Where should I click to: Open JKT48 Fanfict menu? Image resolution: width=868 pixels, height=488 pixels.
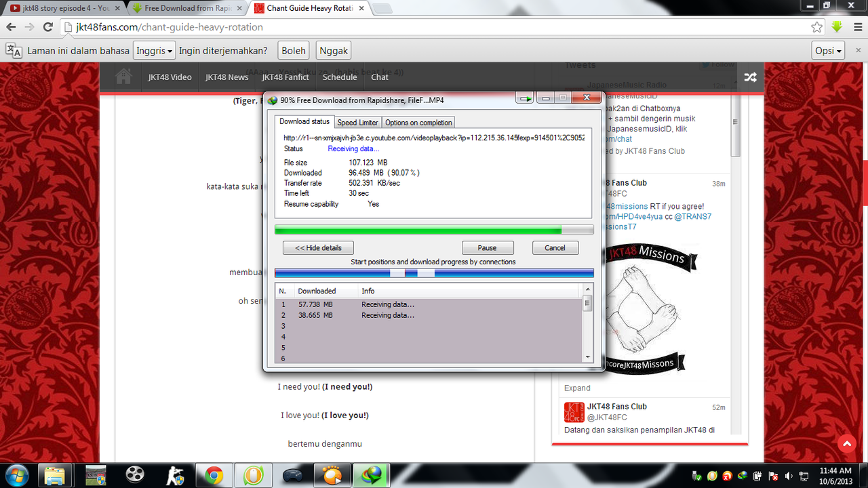pyautogui.click(x=285, y=77)
